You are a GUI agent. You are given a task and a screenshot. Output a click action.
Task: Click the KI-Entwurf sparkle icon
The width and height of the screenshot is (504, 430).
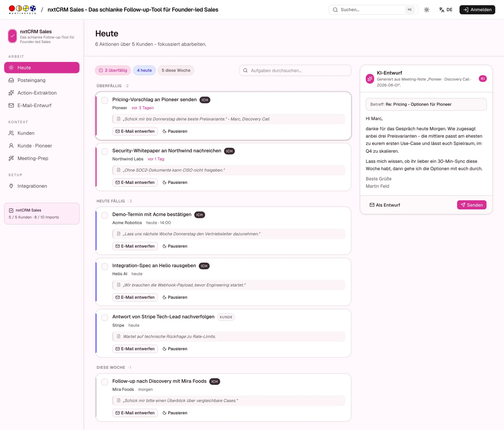click(x=370, y=79)
